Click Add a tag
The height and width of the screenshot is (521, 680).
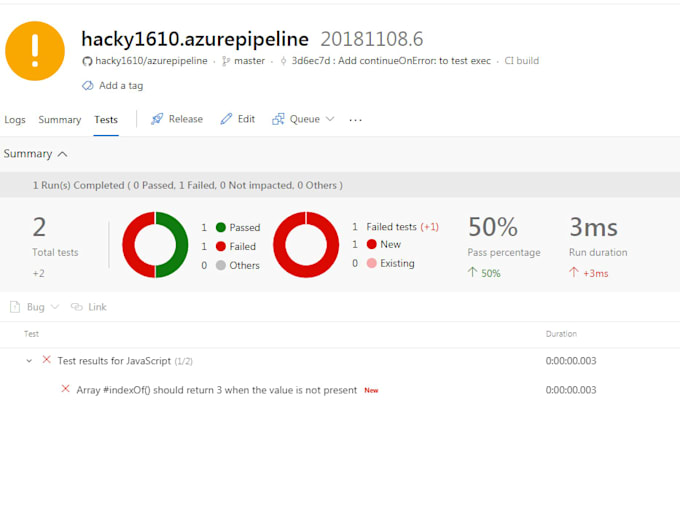121,85
